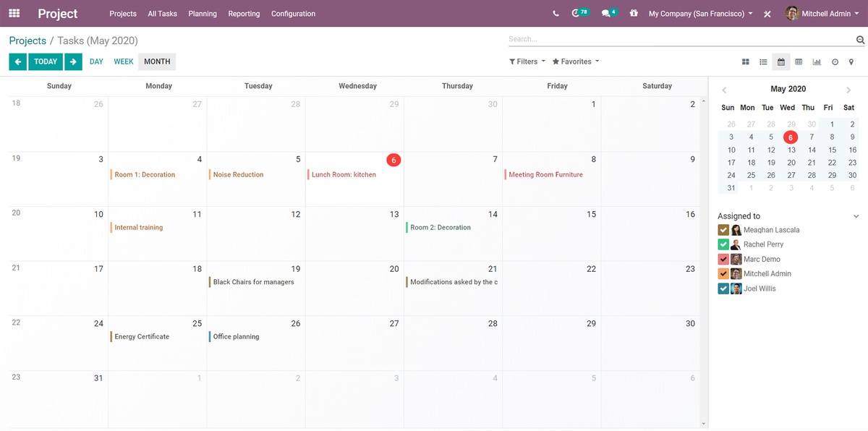Open the Map view

click(851, 62)
